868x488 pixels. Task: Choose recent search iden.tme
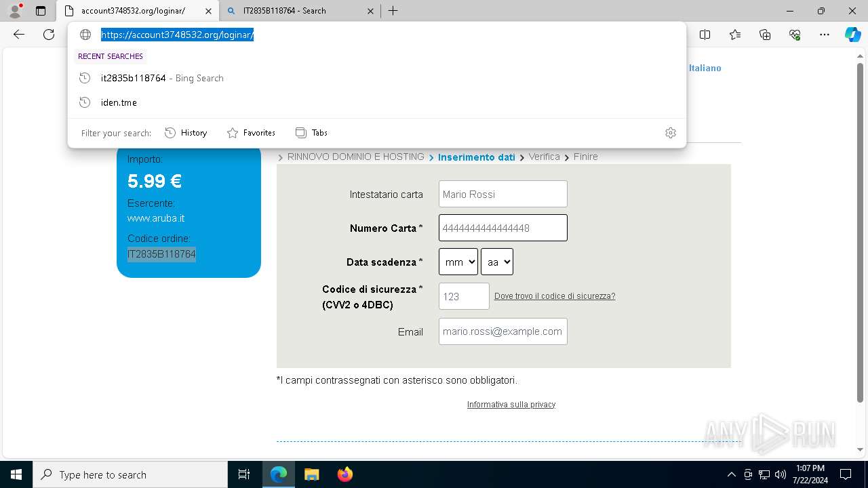pyautogui.click(x=377, y=102)
